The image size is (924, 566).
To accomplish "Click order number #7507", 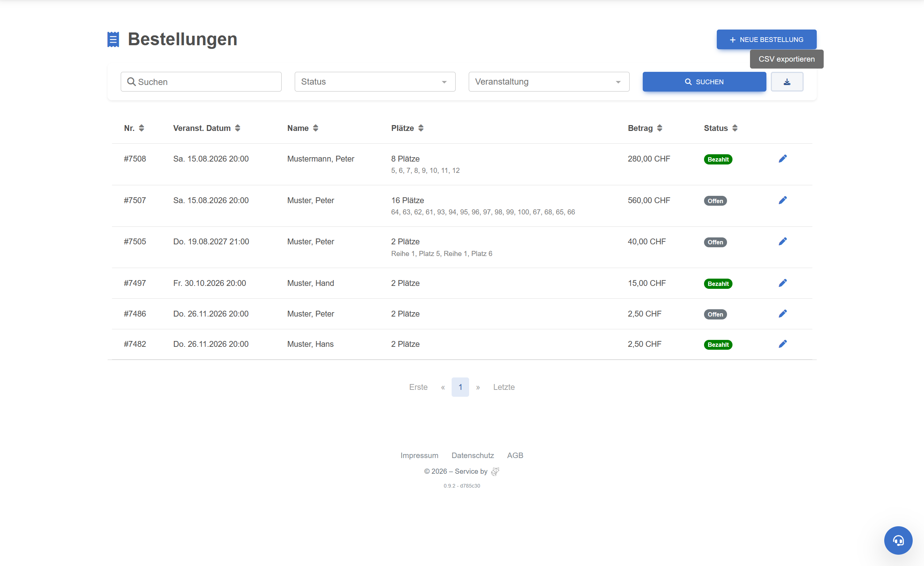I will tap(135, 201).
